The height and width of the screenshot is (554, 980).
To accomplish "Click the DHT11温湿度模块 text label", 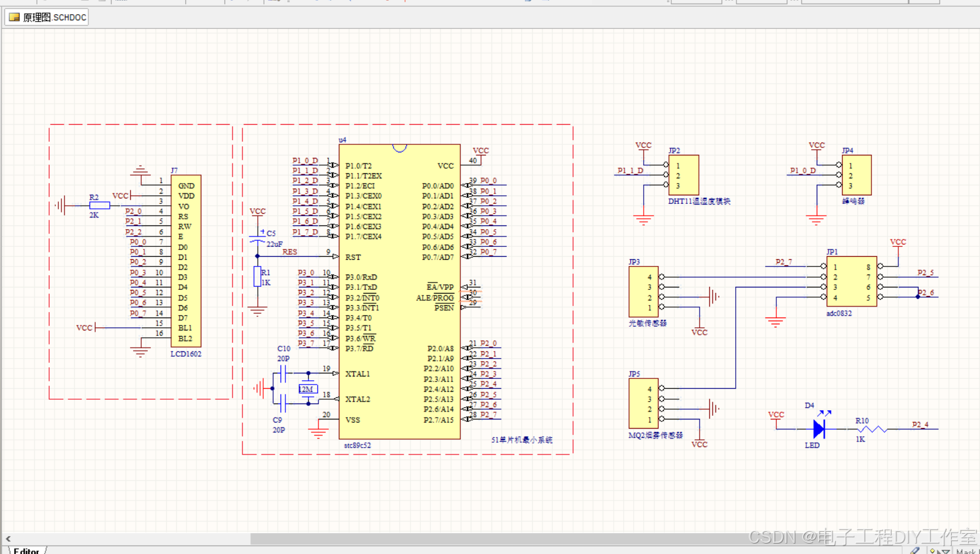I will click(699, 201).
